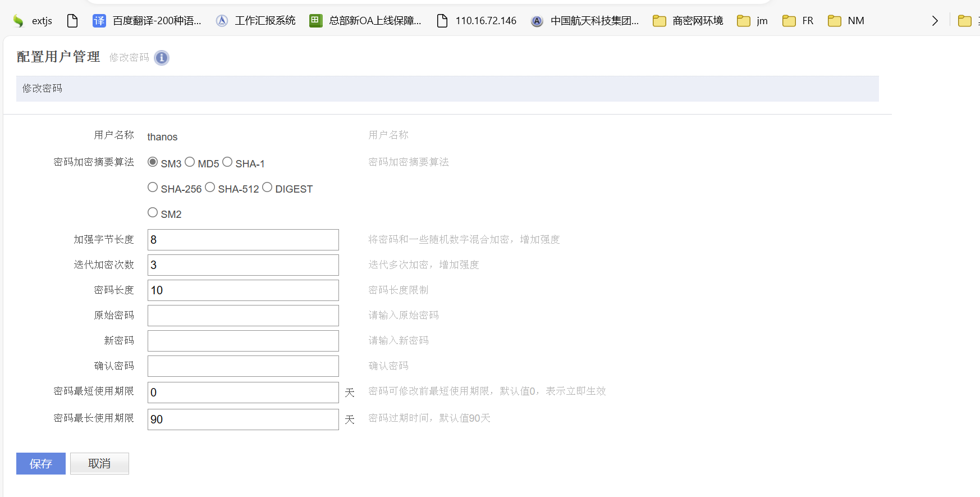Click the 配置用户管理 page title
Screen dimensions: 980x497
point(58,57)
